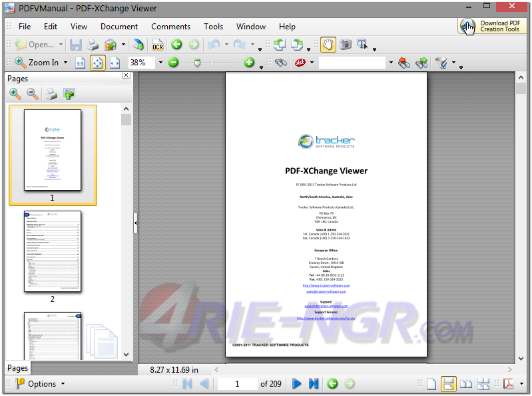Viewport: 532px width, 396px height.
Task: Select facing pages layout
Action: click(x=466, y=384)
